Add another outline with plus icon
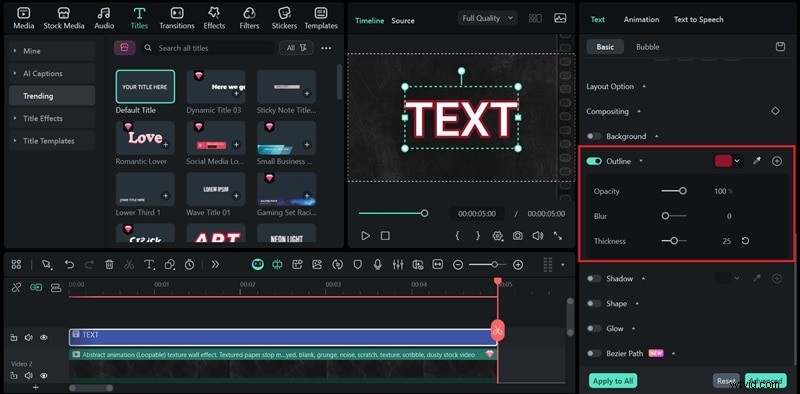This screenshot has height=394, width=800. click(777, 161)
